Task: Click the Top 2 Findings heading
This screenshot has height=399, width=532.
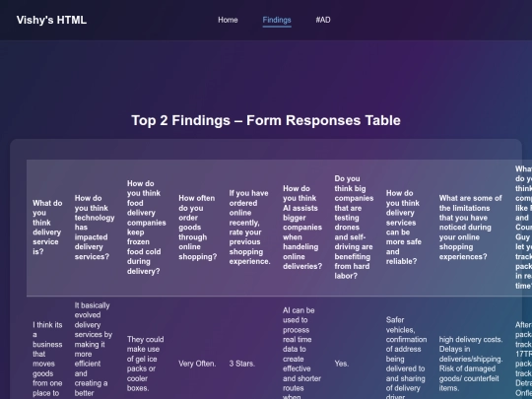Action: 266,120
